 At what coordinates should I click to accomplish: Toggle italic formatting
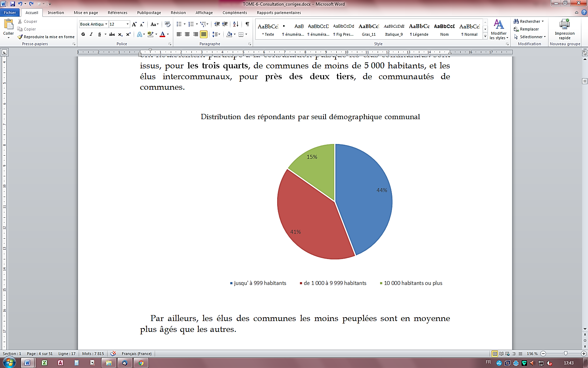91,34
